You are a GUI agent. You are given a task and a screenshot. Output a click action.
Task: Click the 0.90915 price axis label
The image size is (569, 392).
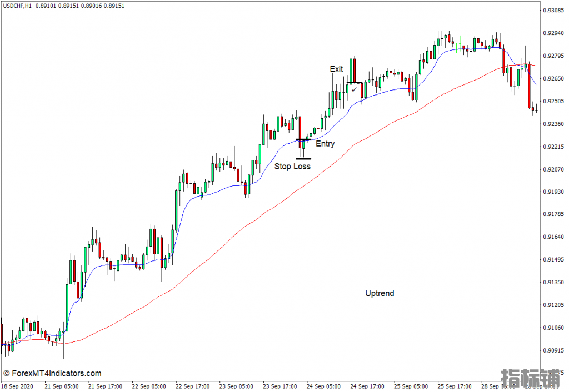pyautogui.click(x=553, y=350)
